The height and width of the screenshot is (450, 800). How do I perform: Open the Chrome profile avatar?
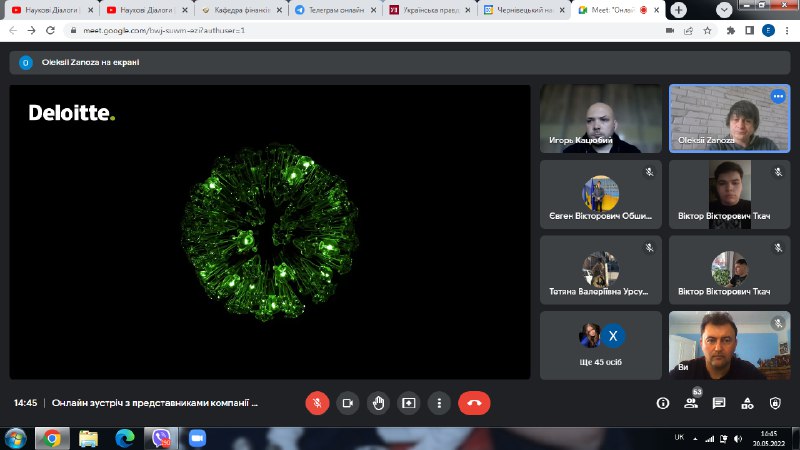(768, 31)
